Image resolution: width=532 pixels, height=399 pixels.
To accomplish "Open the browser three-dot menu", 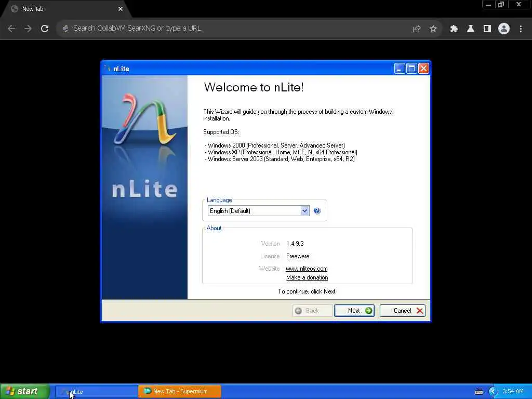I will tap(521, 29).
